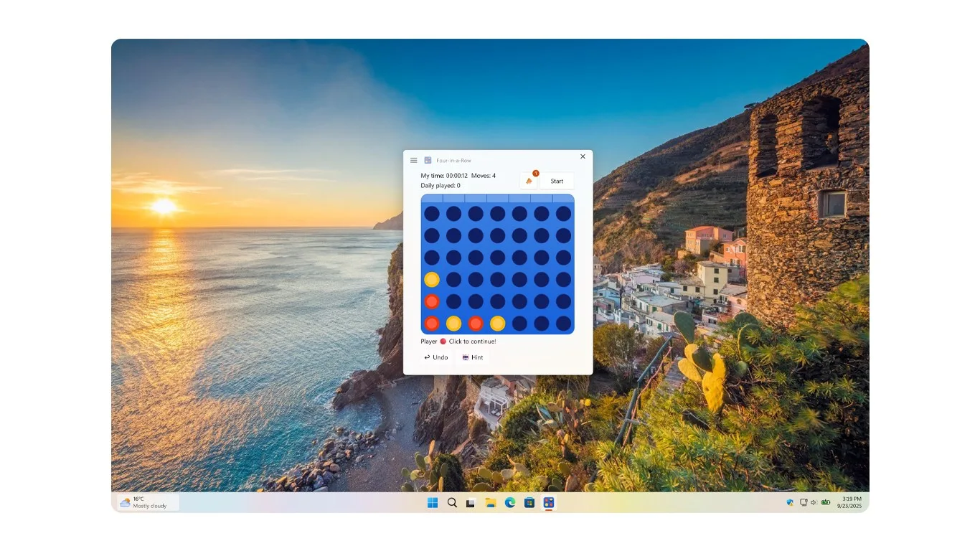The image size is (980, 551).
Task: Open the hamburger menu in Four-in-a-Row
Action: [414, 160]
